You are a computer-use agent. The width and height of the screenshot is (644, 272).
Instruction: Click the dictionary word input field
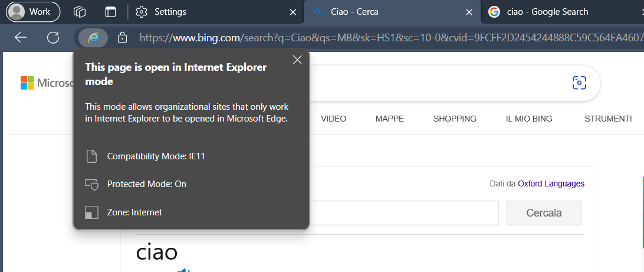pyautogui.click(x=404, y=213)
